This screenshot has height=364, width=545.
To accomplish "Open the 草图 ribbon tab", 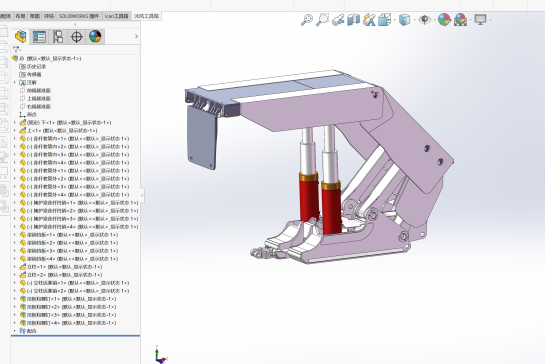I will 34,16.
